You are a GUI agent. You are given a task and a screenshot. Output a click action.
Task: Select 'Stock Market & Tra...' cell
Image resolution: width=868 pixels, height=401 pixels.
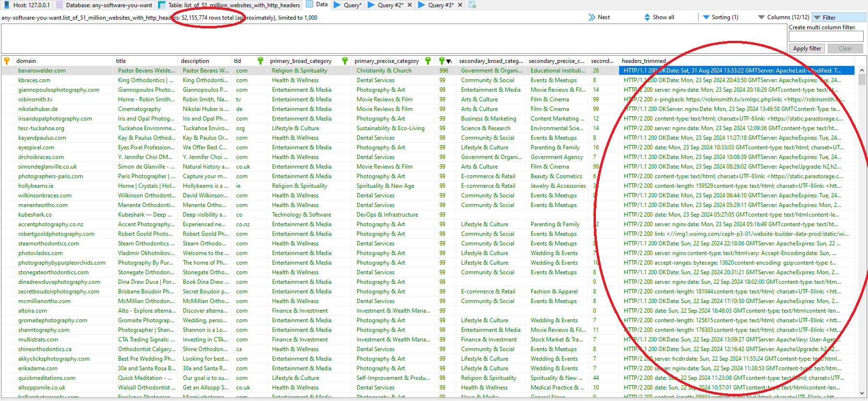(x=557, y=340)
